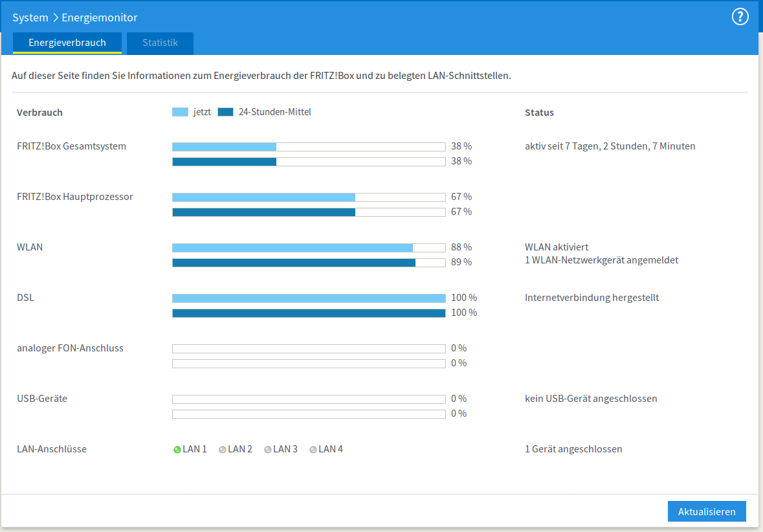Click 'Internetverbindung hergestellt' status text
763x532 pixels.
point(592,298)
